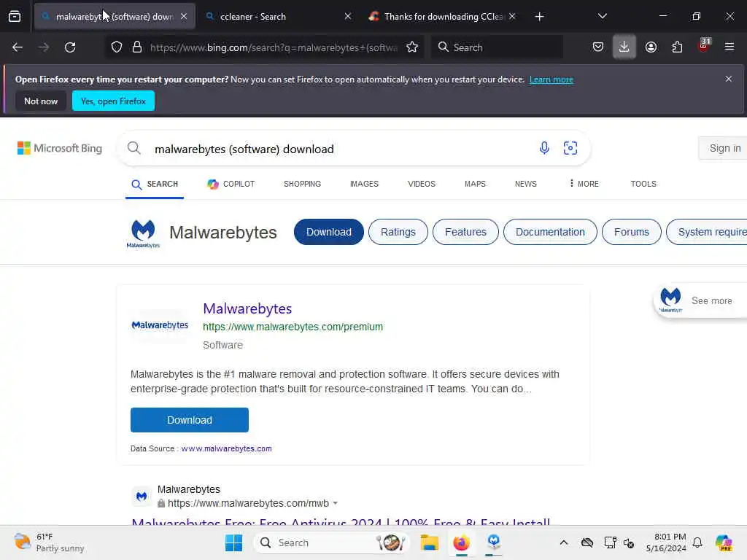This screenshot has width=747, height=560.
Task: Open a new tab with plus button
Action: coord(539,17)
